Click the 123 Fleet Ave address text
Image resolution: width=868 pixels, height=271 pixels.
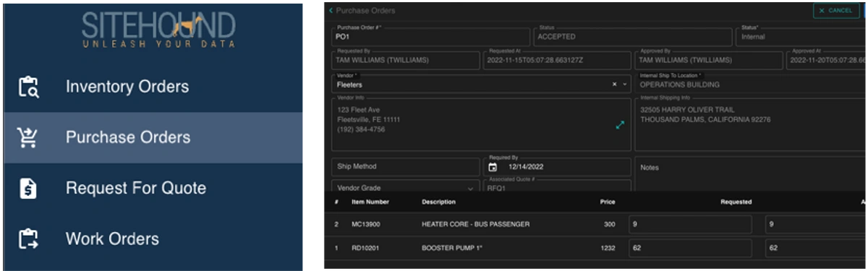[x=359, y=110]
